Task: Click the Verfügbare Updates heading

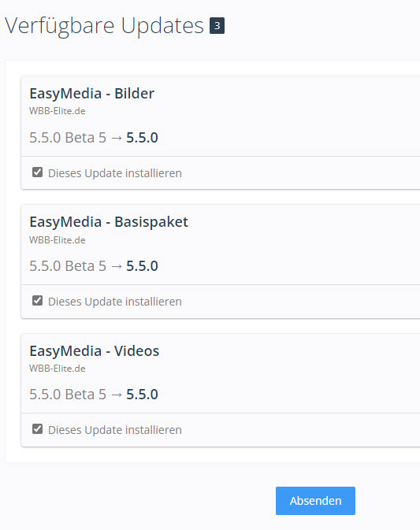Action: coord(105,26)
